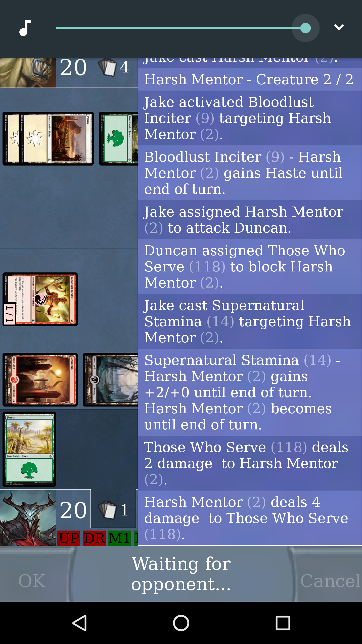Screen dimensions: 362x644
Task: Toggle the M1 phase stop
Action: [120, 538]
